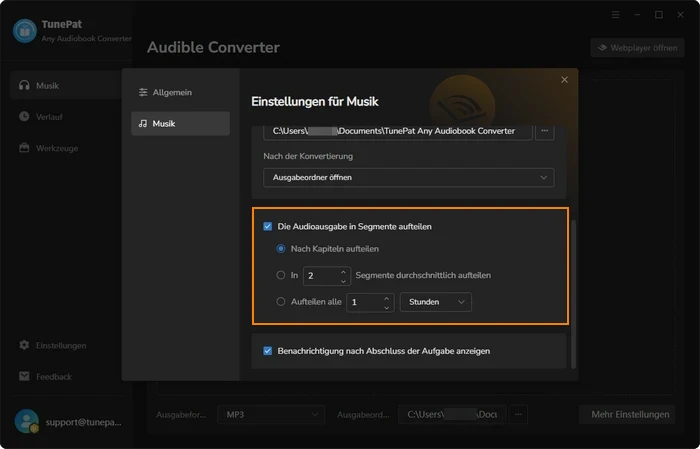This screenshot has height=449, width=700.
Task: Increase 'Aufteilen alle' value with up arrow
Action: (x=387, y=298)
